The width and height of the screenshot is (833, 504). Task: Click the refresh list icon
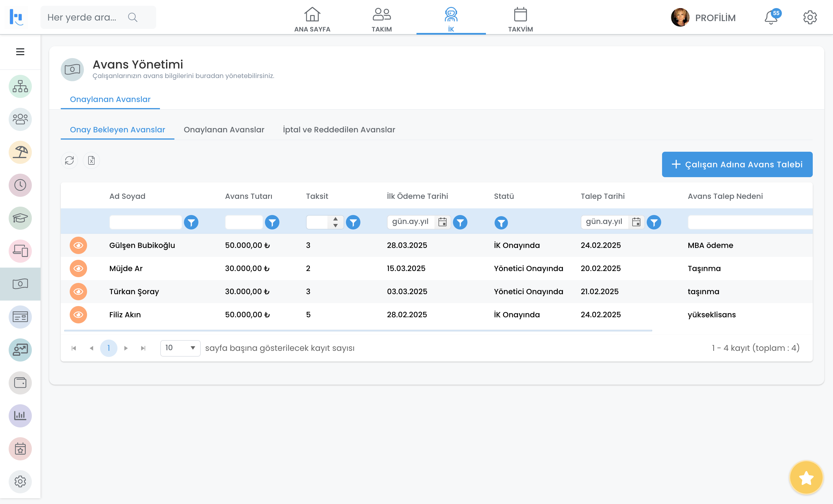click(69, 160)
